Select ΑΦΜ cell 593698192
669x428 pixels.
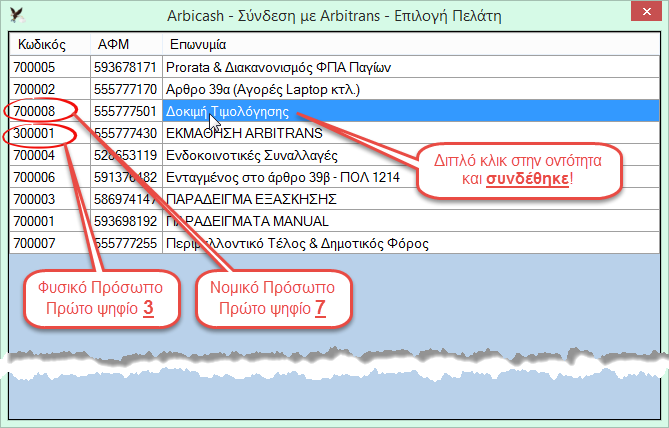pos(126,221)
